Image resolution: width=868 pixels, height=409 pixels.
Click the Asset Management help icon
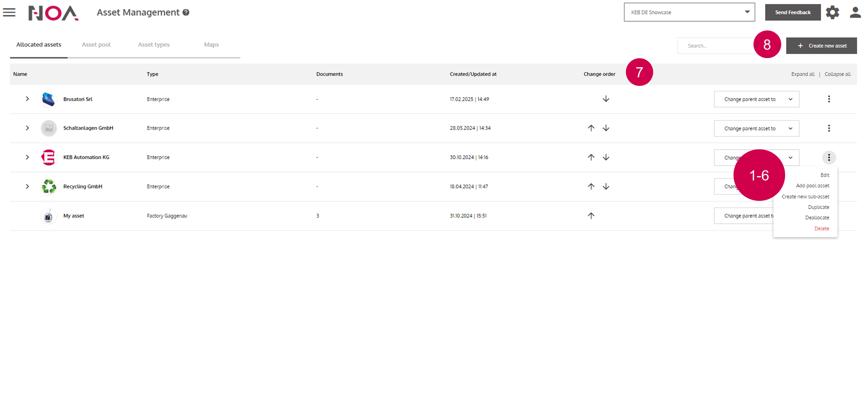(x=186, y=13)
